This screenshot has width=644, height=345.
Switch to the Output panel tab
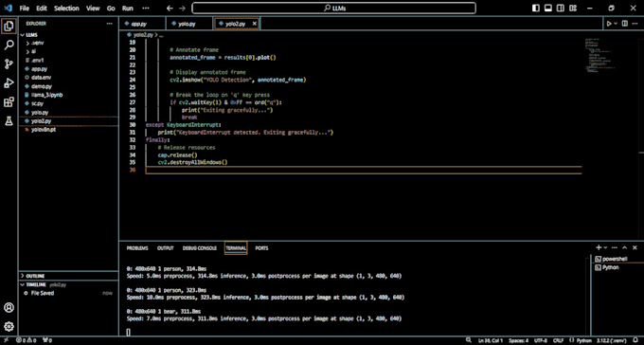coord(165,248)
